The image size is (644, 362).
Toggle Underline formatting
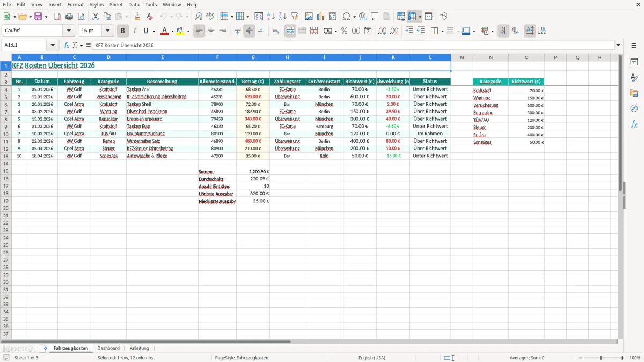(x=145, y=31)
